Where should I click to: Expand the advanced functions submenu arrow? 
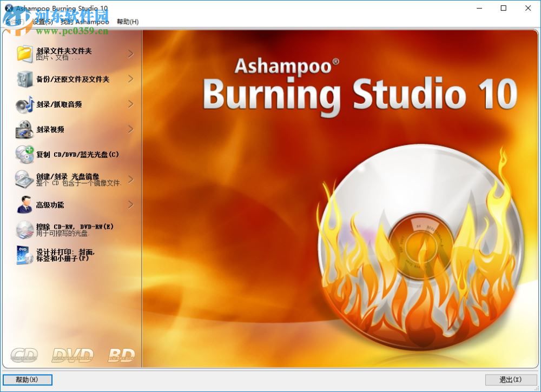pos(130,205)
